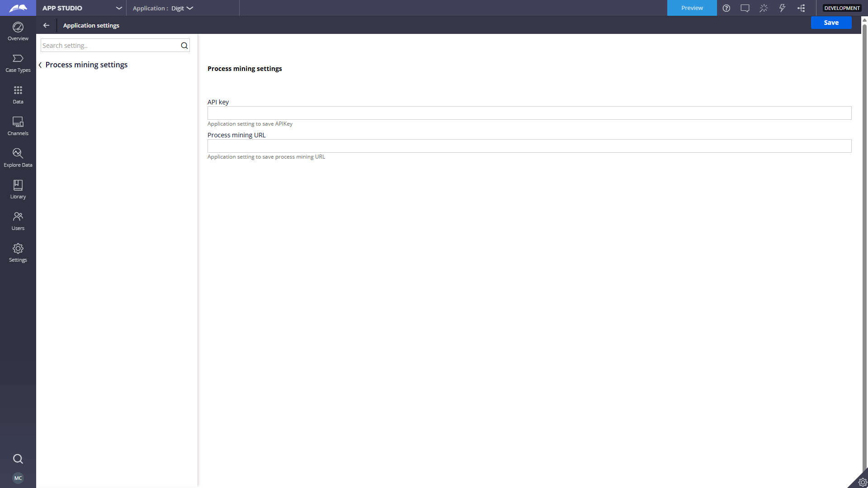Open the hierarchy view icon
The image size is (868, 488).
(x=801, y=8)
